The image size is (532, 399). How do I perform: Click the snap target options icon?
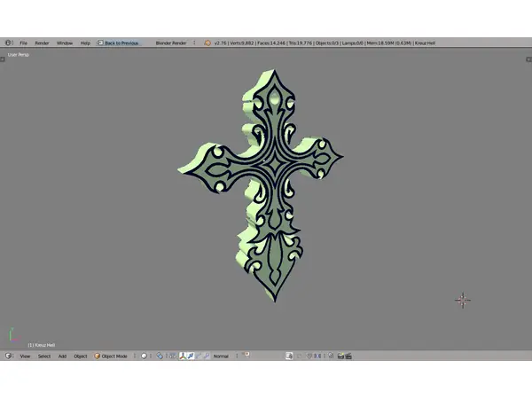pyautogui.click(x=331, y=356)
